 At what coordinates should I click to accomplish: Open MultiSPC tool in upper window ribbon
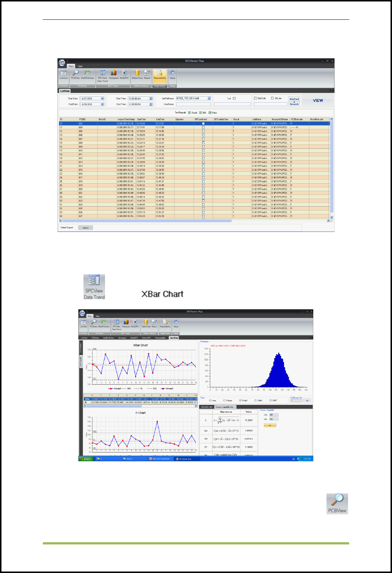tap(124, 75)
